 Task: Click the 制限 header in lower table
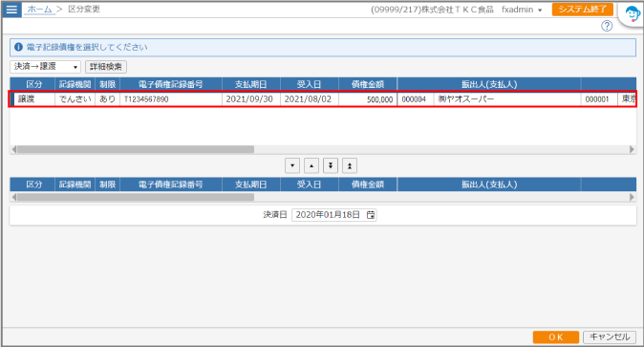108,184
